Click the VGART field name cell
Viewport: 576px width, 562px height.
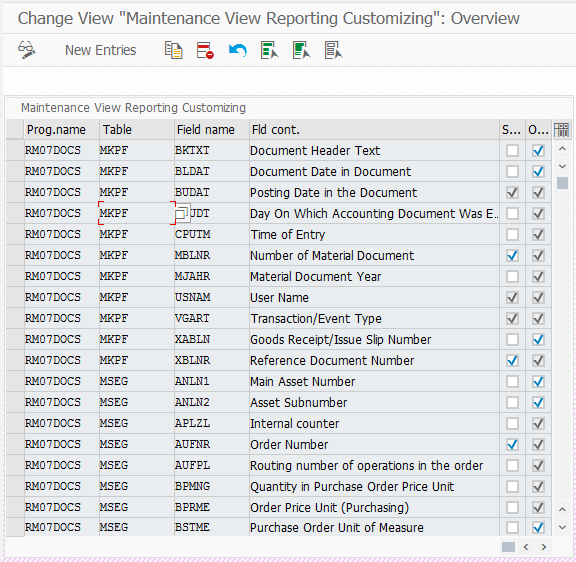point(212,318)
